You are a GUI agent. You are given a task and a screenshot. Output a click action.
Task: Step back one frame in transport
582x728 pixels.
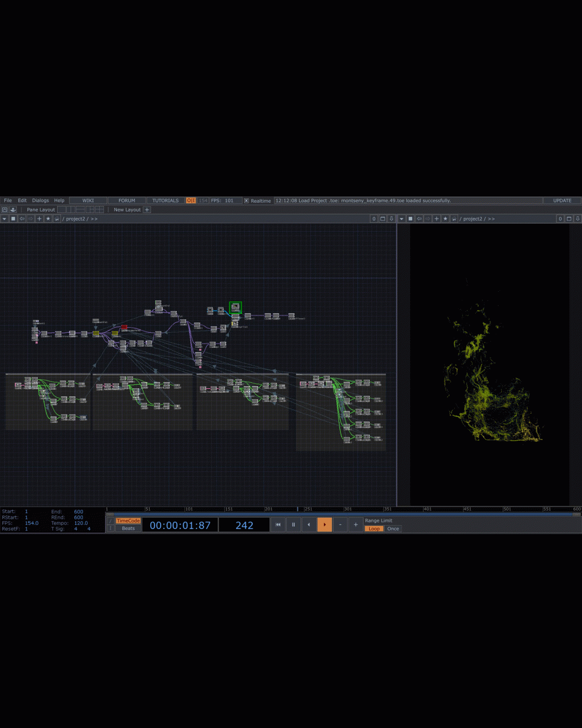[x=309, y=525]
